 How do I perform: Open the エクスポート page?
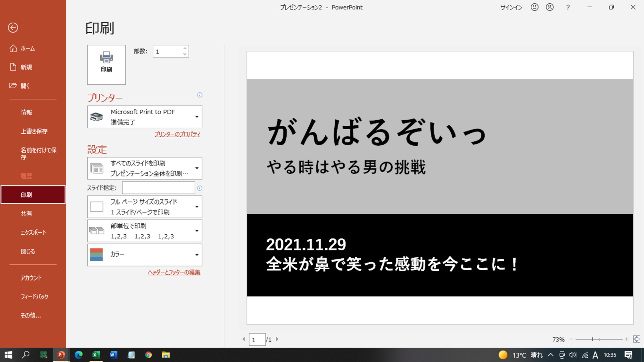tap(33, 233)
